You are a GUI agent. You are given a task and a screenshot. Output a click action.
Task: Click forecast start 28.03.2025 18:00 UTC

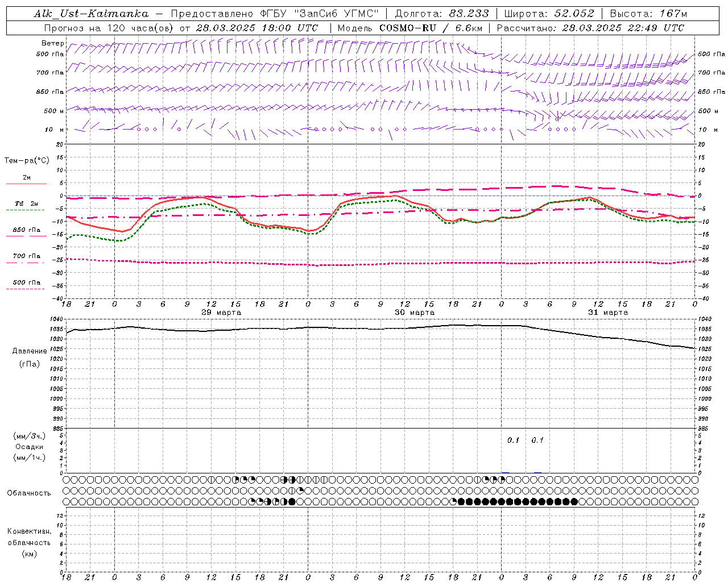[x=257, y=28]
